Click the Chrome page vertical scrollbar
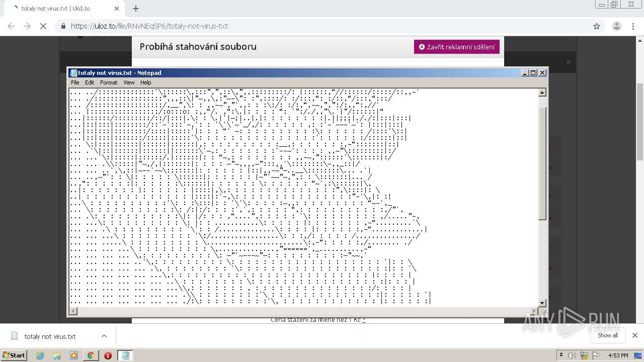644x362 pixels. pos(640,122)
